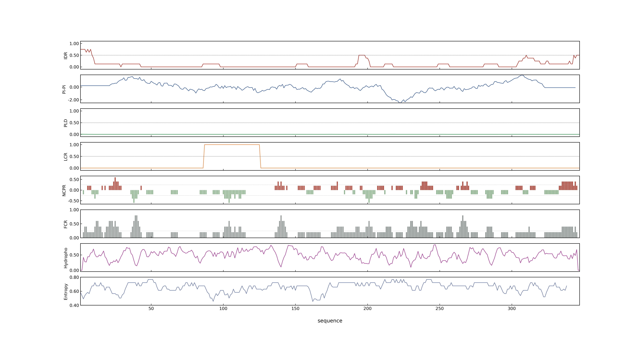Screen dimensions: 644x343
Task: Click the tallest red NCPR bar near residue 25
Action: click(x=115, y=184)
